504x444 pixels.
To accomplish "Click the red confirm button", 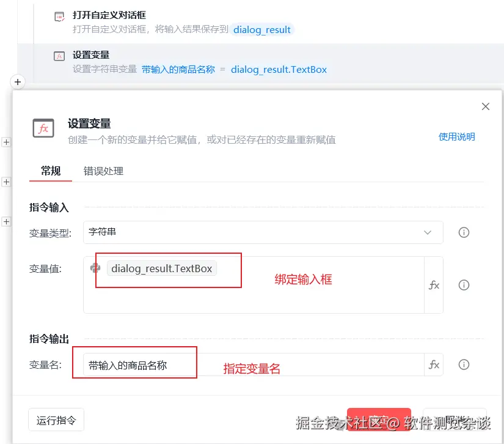I will (x=379, y=420).
